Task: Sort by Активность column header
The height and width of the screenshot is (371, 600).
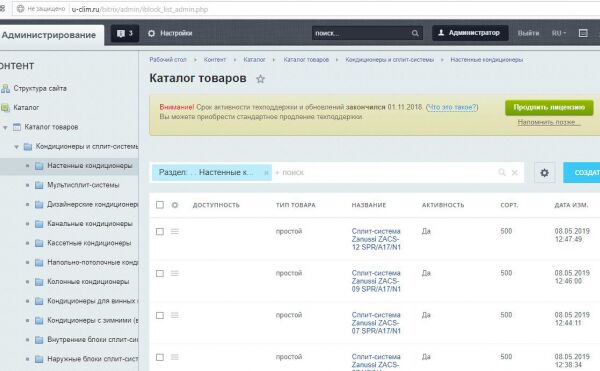Action: 443,205
